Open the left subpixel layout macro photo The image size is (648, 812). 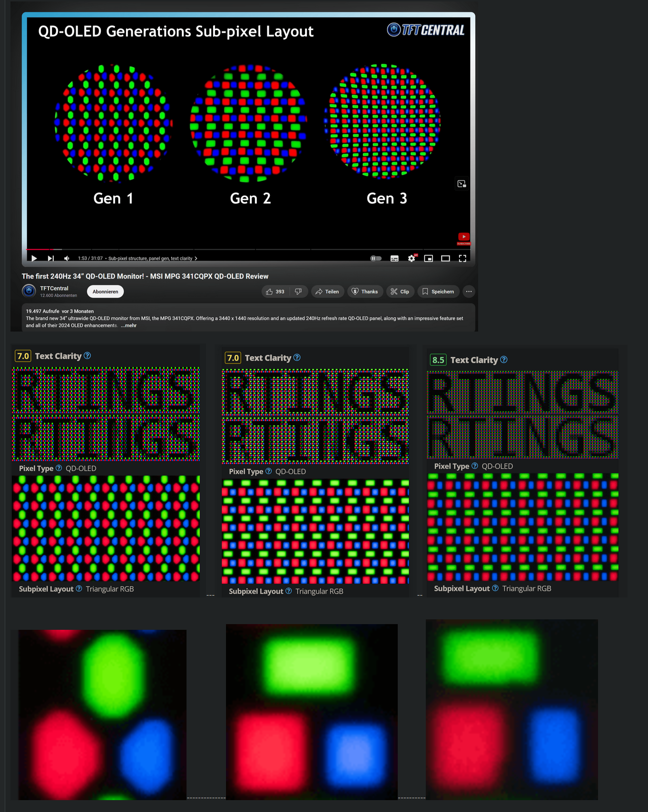pyautogui.click(x=106, y=528)
